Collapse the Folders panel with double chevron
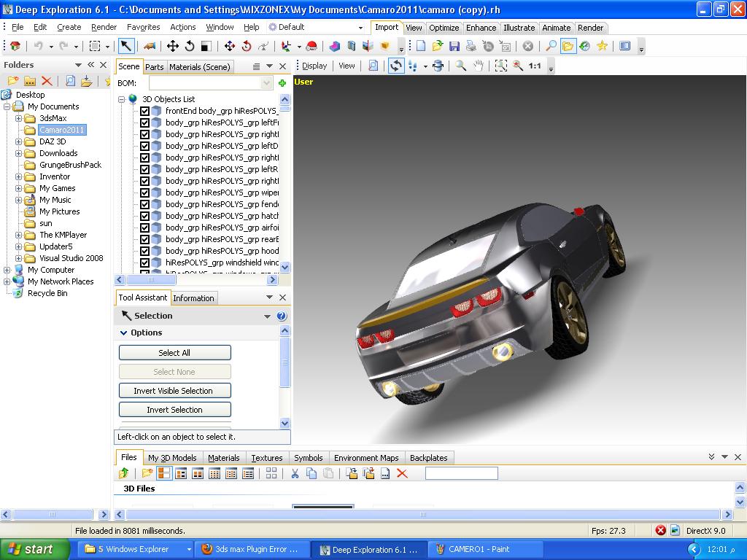The height and width of the screenshot is (560, 747). point(90,65)
